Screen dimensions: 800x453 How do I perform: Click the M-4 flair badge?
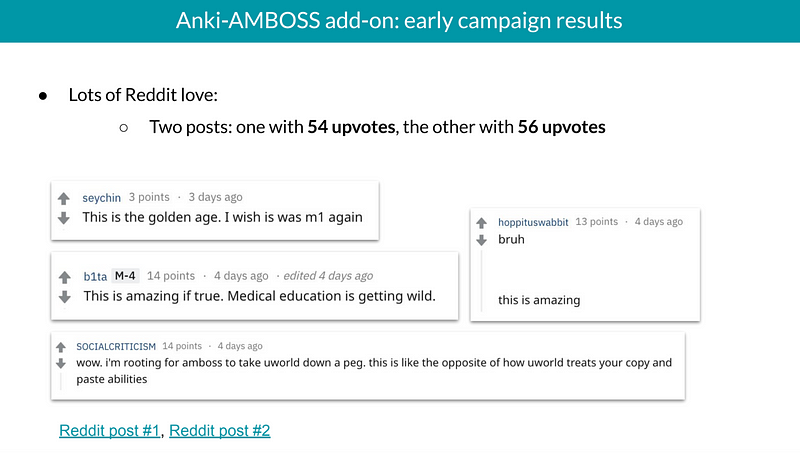[125, 276]
